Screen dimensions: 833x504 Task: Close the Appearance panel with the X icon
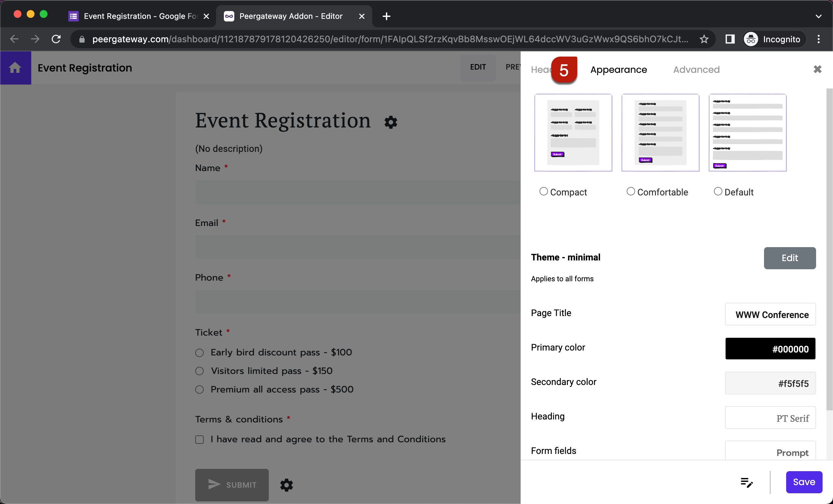tap(817, 69)
